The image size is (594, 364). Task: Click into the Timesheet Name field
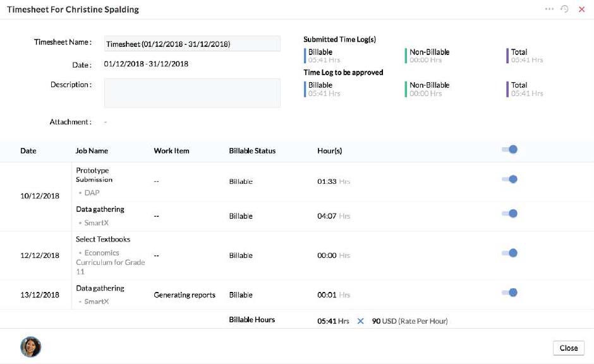191,44
